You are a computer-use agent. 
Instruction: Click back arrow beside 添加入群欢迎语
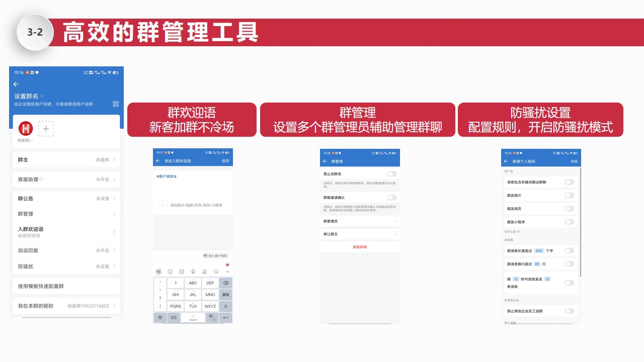tap(158, 161)
